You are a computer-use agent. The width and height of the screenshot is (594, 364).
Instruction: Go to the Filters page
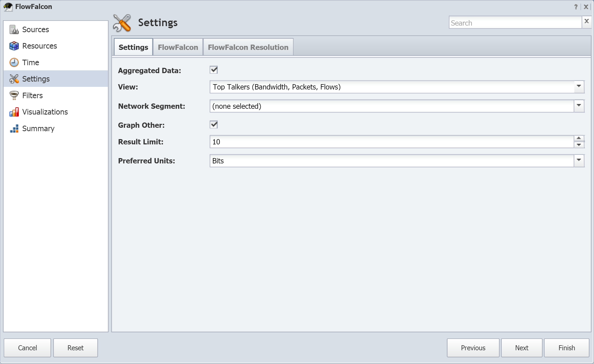coord(56,96)
